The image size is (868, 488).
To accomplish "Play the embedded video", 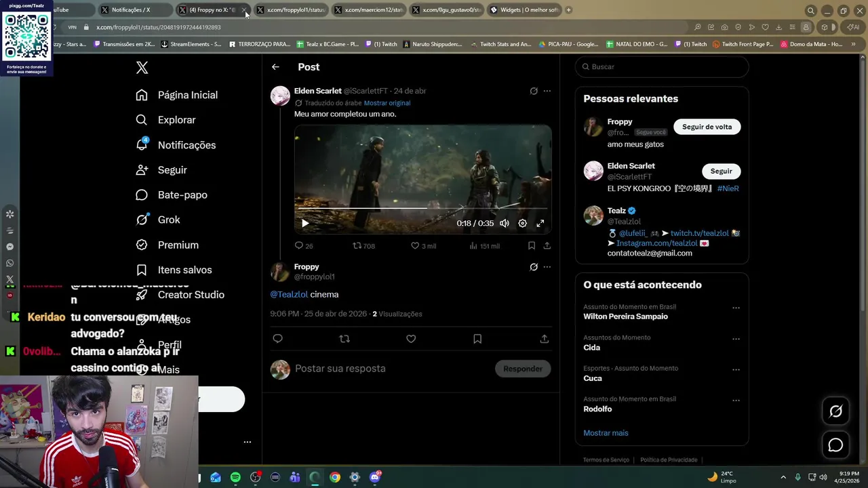I will tap(305, 223).
